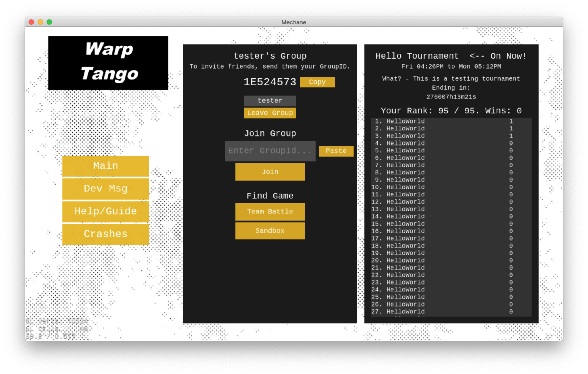This screenshot has width=588, height=374.
Task: Click the GL verts debug readout
Action: click(57, 321)
